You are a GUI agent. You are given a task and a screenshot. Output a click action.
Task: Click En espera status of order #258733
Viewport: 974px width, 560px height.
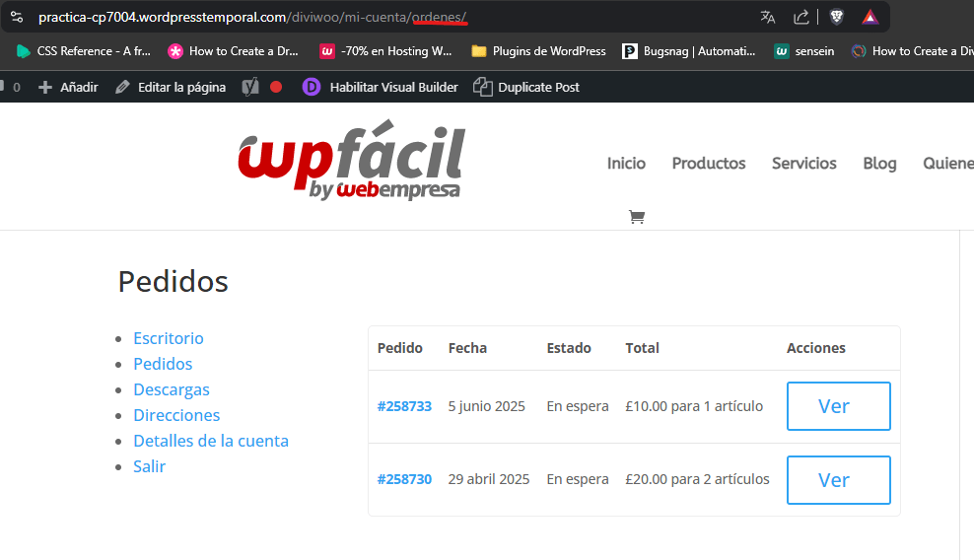[x=578, y=406]
